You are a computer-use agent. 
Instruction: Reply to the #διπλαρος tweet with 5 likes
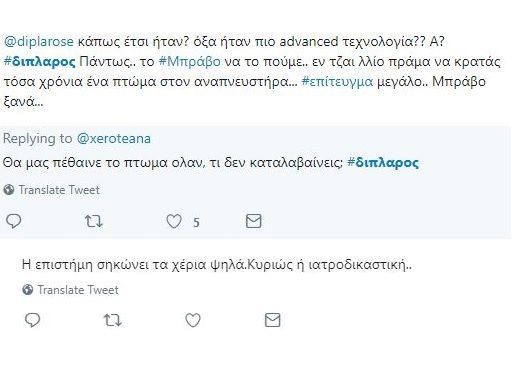coord(14,221)
